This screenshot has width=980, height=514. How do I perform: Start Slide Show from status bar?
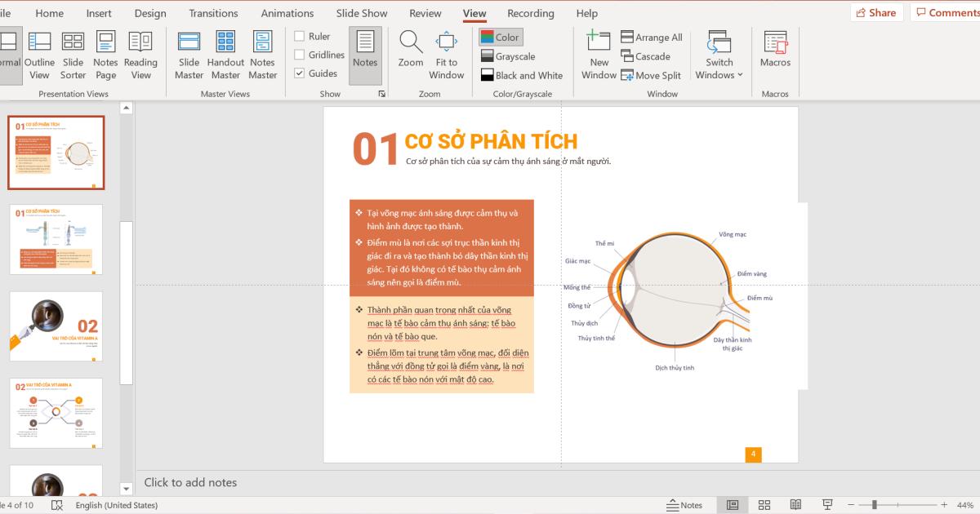tap(827, 505)
